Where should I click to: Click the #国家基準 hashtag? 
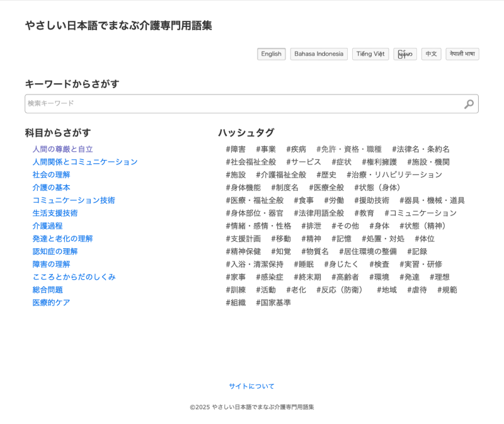pos(273,302)
